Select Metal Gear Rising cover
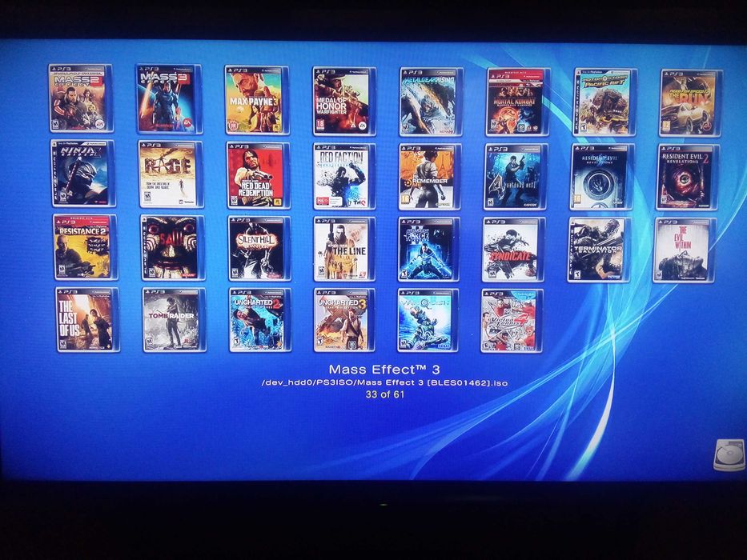 [430, 102]
